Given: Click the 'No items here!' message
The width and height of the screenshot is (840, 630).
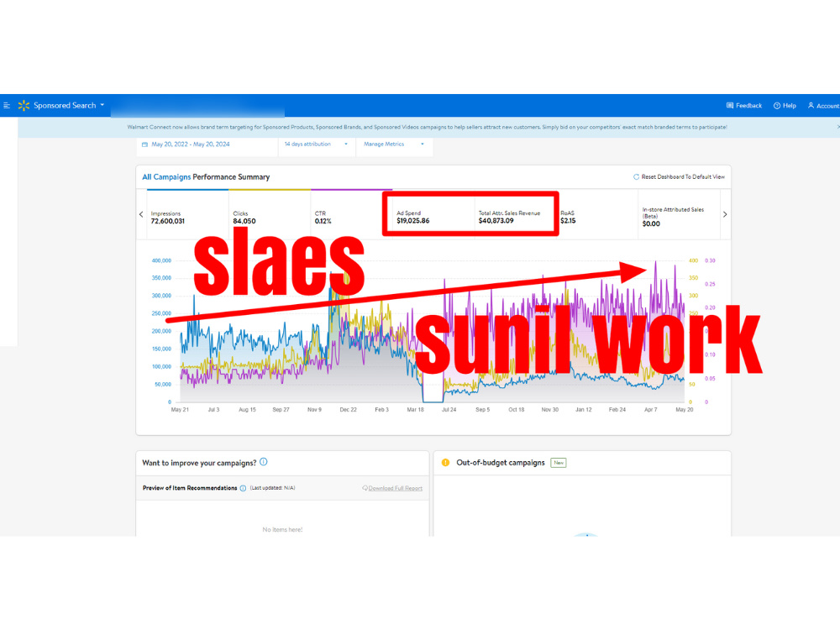Looking at the screenshot, I should (282, 529).
